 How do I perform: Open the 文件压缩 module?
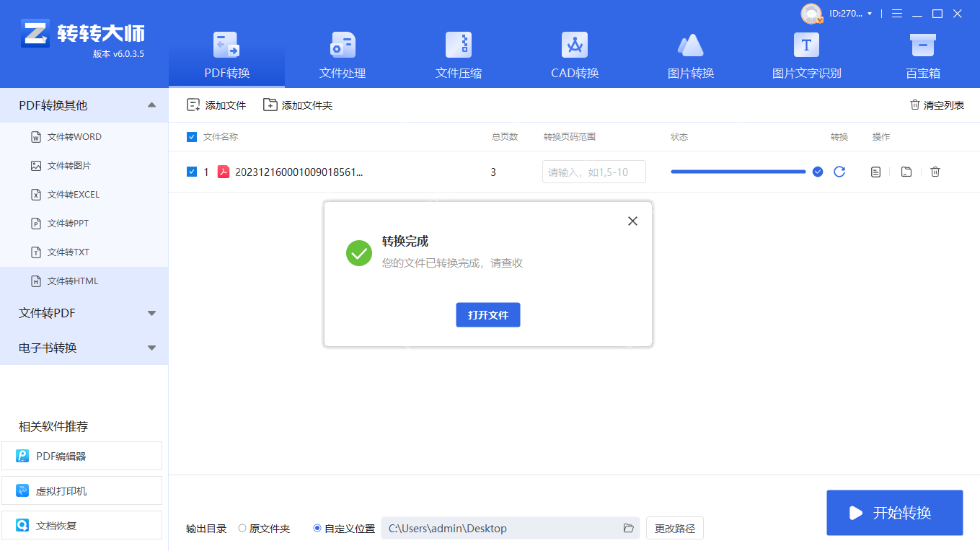[458, 54]
